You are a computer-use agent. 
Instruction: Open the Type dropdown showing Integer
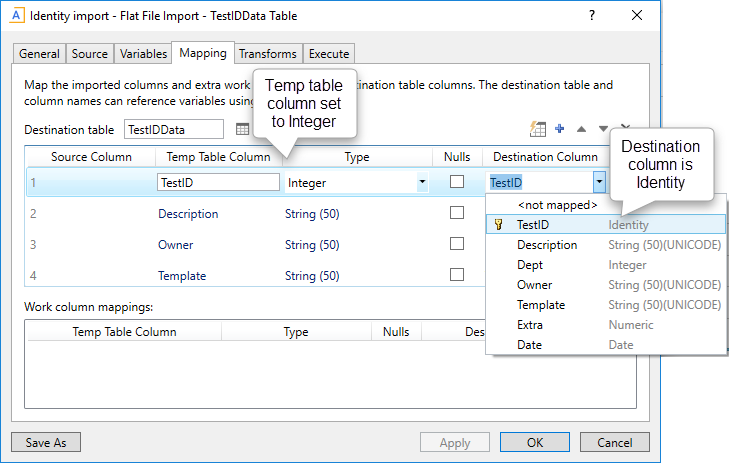(422, 183)
